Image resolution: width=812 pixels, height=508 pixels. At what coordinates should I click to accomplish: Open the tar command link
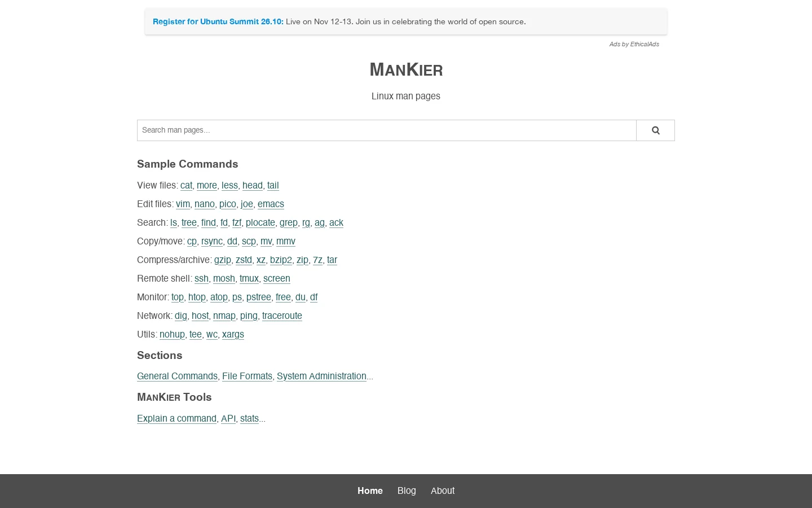[x=332, y=260]
